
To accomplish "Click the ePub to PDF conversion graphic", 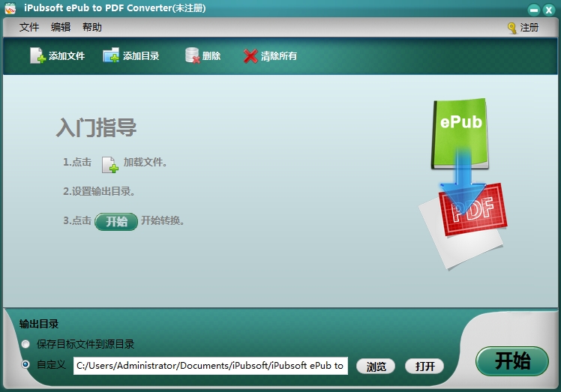I will point(463,184).
